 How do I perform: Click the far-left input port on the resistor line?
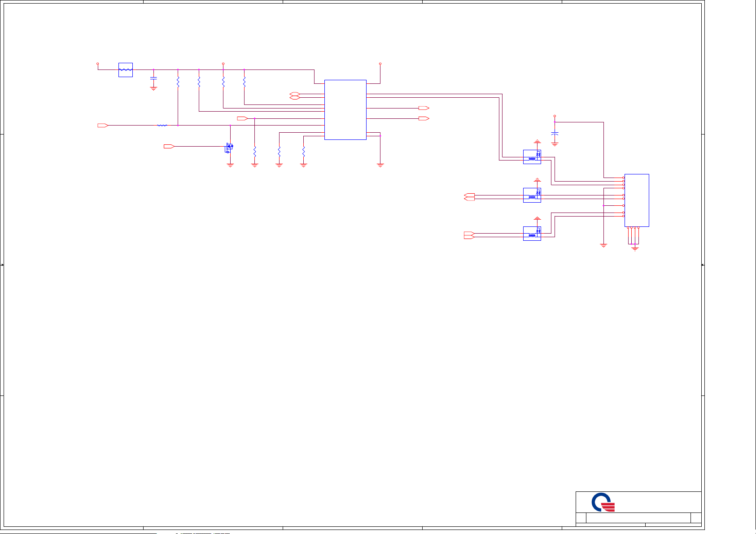pos(103,126)
